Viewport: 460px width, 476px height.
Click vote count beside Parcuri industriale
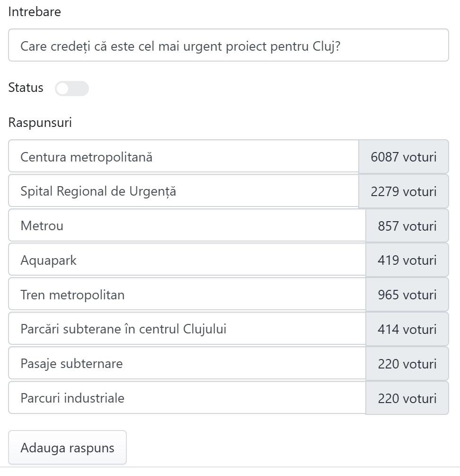[407, 398]
